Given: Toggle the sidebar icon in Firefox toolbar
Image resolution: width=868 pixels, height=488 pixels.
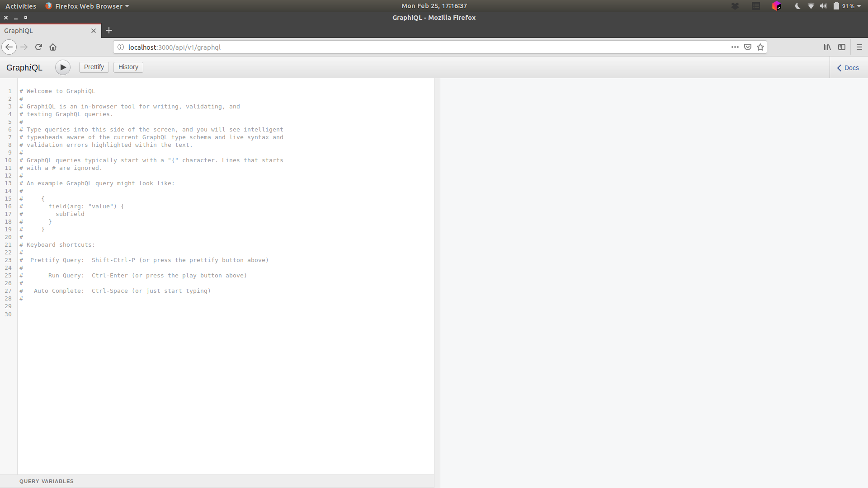Looking at the screenshot, I should [842, 47].
